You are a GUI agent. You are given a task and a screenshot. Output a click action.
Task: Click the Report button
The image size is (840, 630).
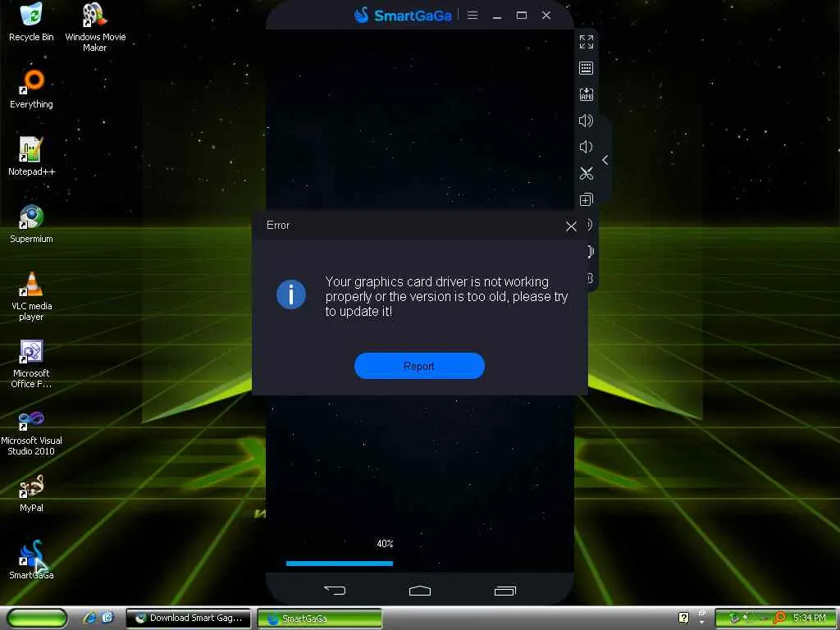pos(419,366)
